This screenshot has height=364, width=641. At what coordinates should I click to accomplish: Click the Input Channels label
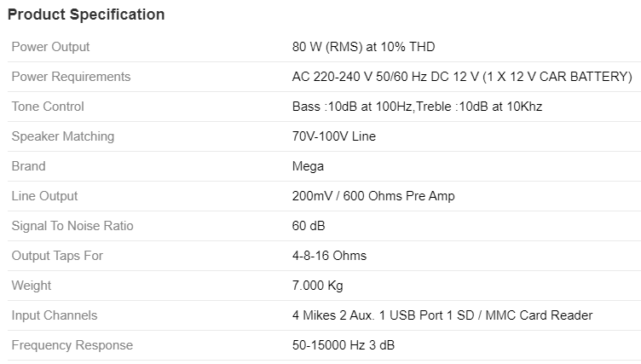tap(55, 315)
